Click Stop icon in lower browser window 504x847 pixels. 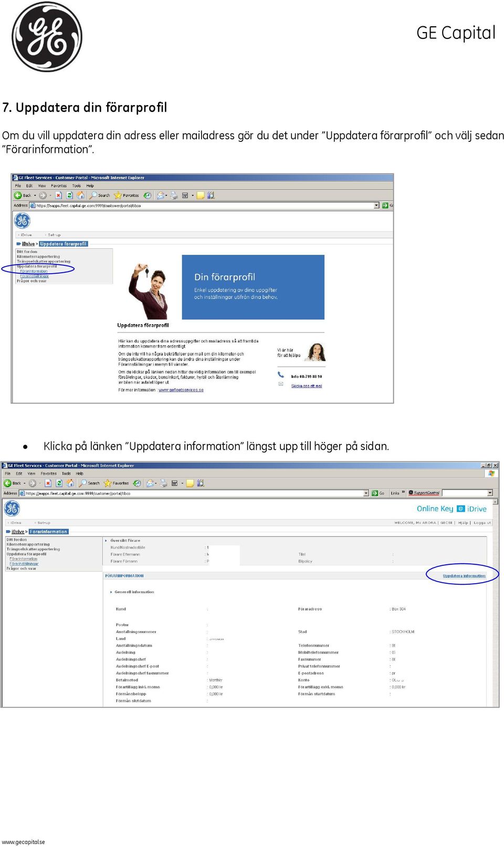pos(48,483)
